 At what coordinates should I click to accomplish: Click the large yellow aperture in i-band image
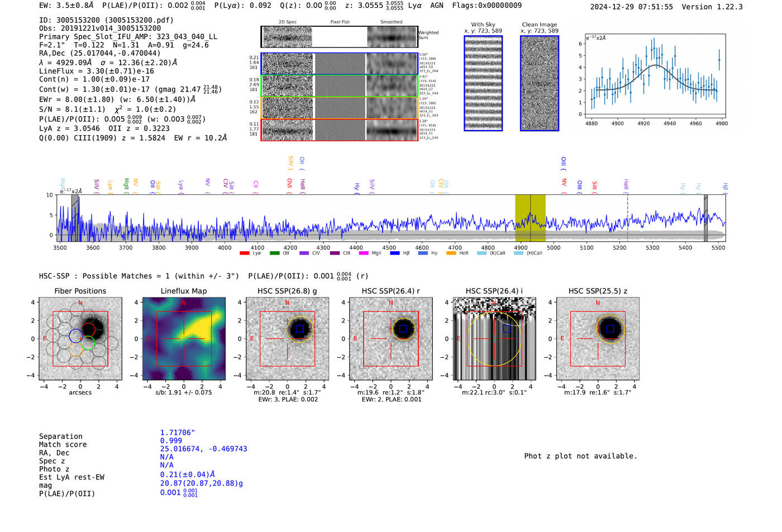494,339
